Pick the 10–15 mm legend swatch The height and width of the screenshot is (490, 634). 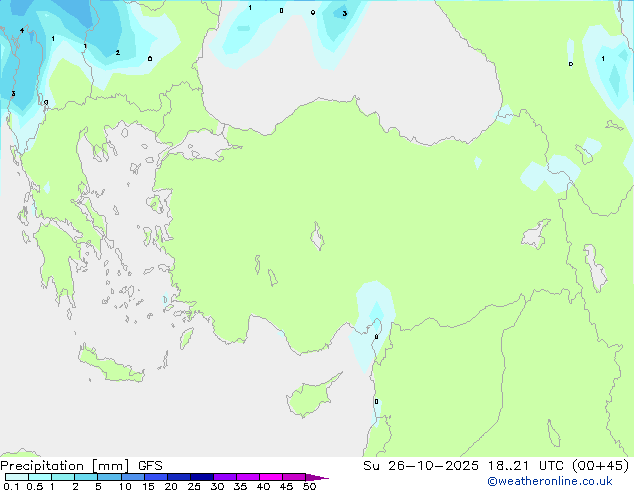click(132, 477)
